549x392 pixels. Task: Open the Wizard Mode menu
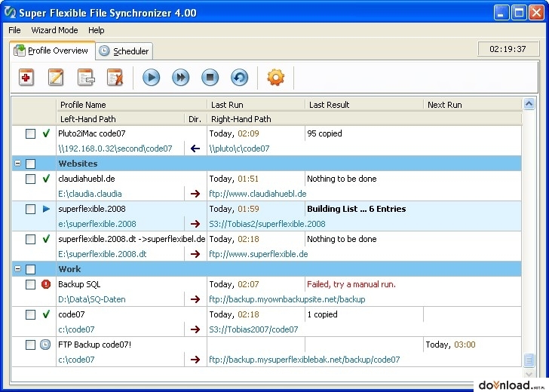point(54,30)
